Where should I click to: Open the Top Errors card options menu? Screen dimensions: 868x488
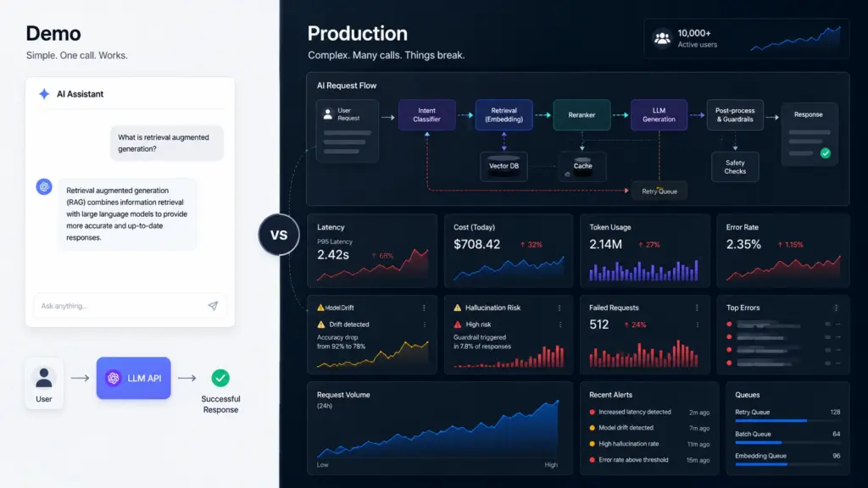pyautogui.click(x=836, y=308)
